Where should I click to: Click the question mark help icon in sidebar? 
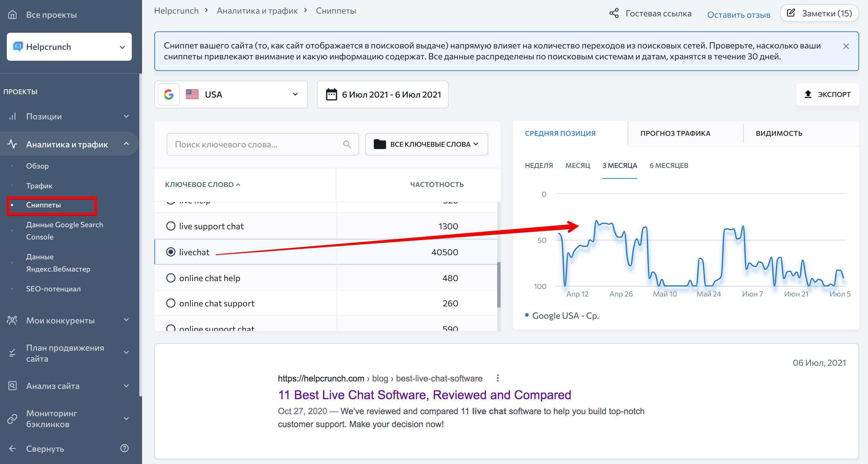pos(125,448)
